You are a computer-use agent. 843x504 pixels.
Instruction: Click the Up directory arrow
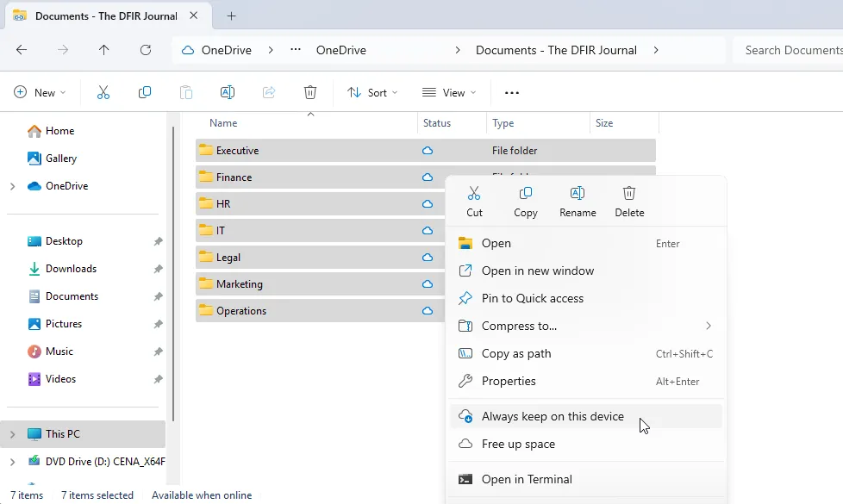[104, 50]
